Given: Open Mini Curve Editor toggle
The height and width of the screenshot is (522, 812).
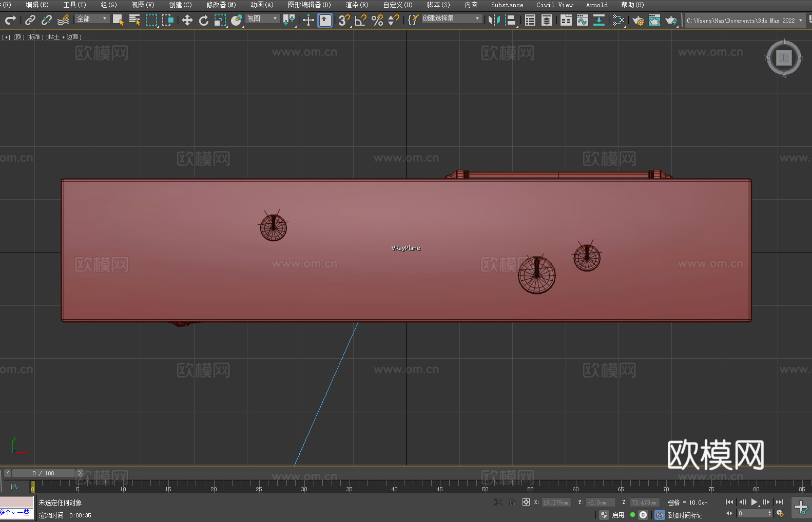Looking at the screenshot, I should [x=14, y=486].
